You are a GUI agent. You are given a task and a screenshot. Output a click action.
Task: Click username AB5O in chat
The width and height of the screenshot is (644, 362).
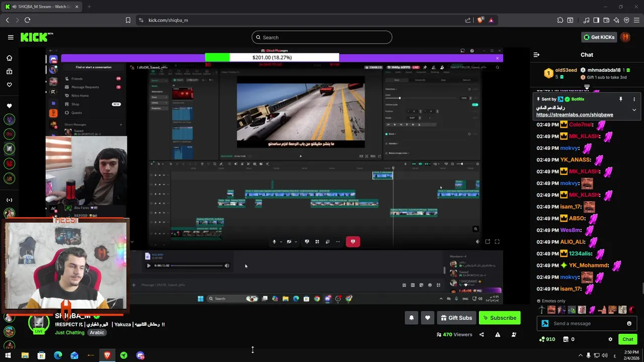577,219
